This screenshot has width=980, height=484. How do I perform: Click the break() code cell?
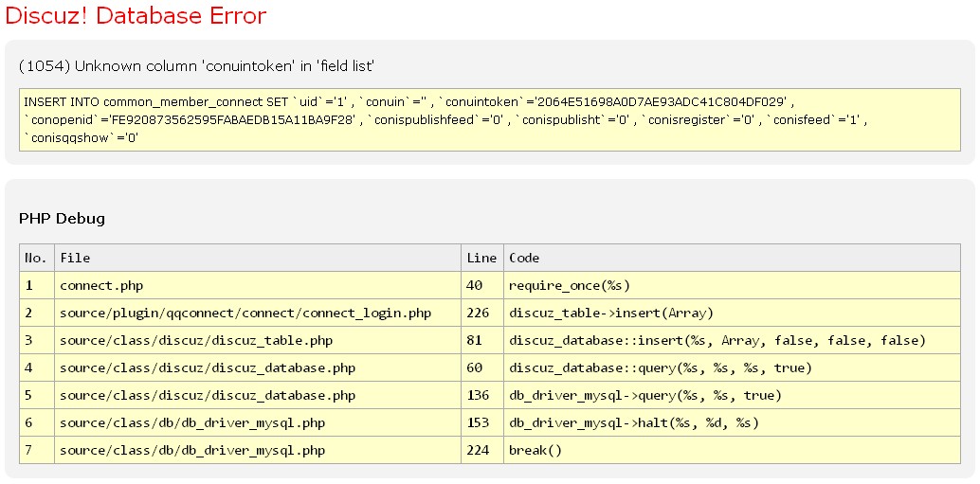click(535, 450)
